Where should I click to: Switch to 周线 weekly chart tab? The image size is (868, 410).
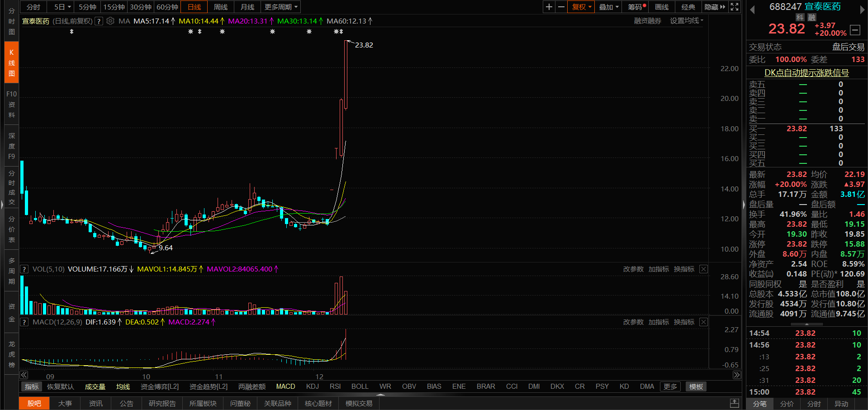coord(221,7)
